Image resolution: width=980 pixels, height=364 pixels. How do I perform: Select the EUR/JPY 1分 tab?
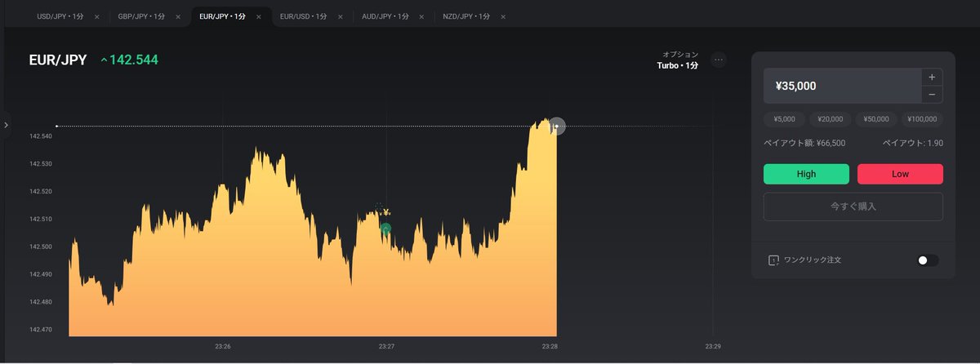pos(222,16)
